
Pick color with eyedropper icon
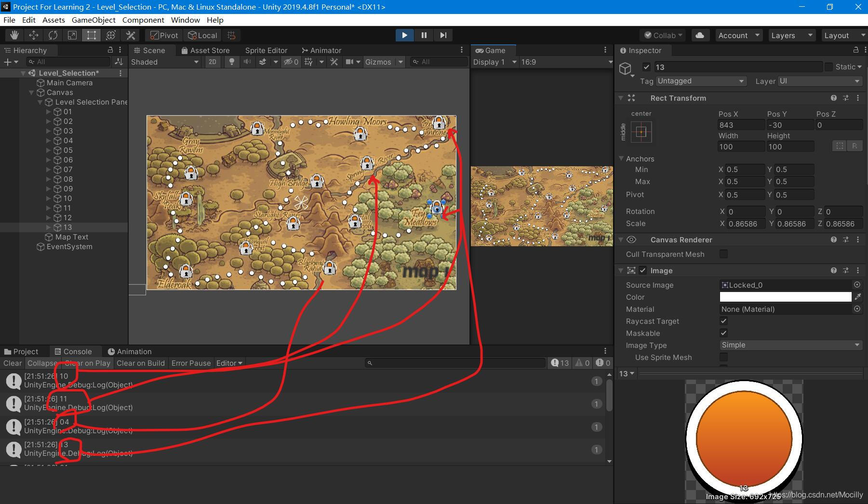tap(857, 297)
